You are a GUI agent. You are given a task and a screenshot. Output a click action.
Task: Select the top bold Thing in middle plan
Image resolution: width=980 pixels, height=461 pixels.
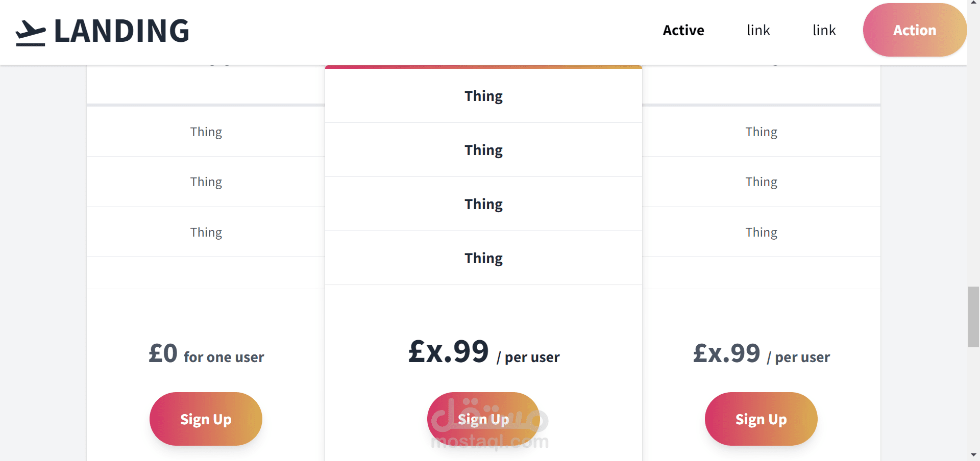(x=483, y=96)
